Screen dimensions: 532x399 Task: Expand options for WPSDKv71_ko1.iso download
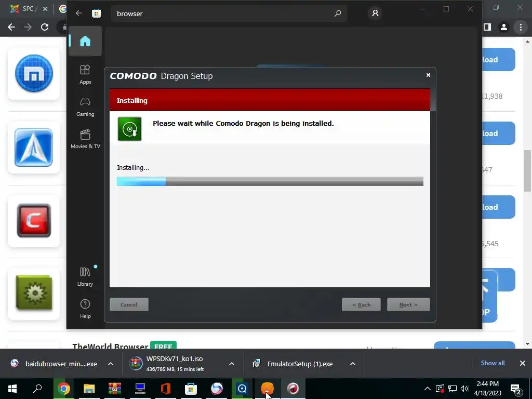[x=232, y=364]
